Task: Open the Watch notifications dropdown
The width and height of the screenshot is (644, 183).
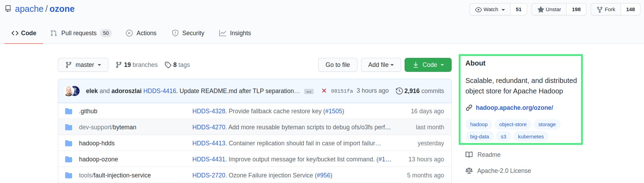Action: (490, 9)
